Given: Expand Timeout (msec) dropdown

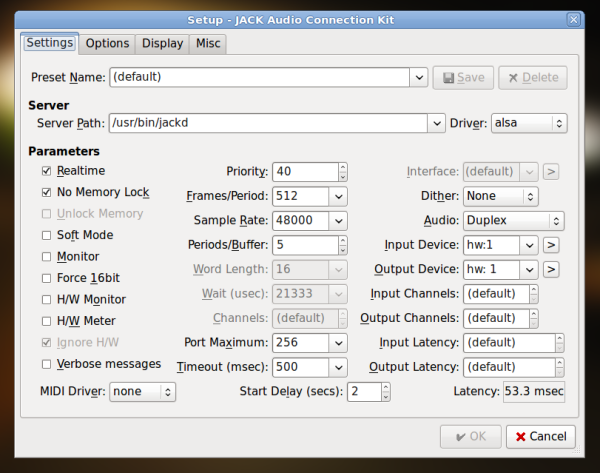Looking at the screenshot, I should pyautogui.click(x=338, y=367).
